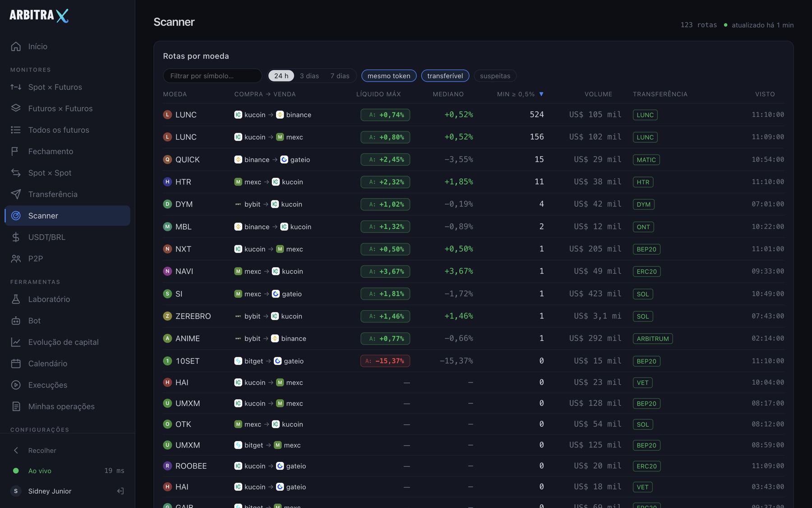Image resolution: width=812 pixels, height=508 pixels.
Task: Click the logout icon beside Sidney Junior
Action: pyautogui.click(x=120, y=491)
